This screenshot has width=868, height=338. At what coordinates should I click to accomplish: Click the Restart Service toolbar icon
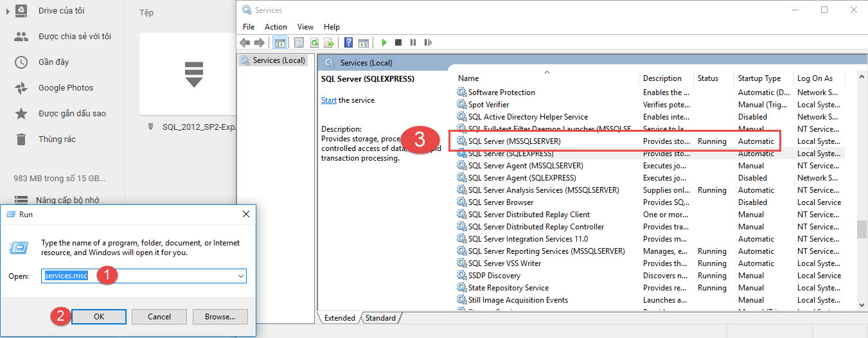click(x=427, y=42)
